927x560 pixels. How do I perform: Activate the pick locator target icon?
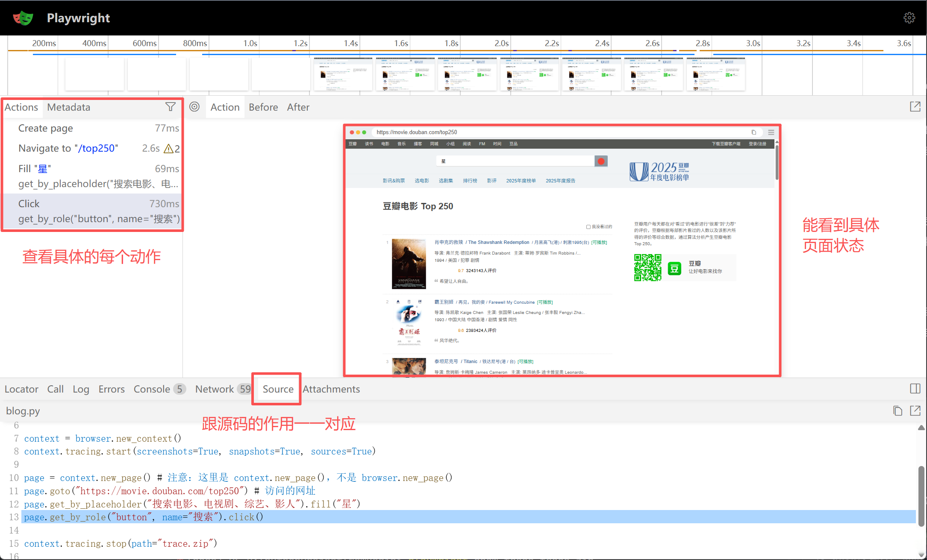click(194, 107)
